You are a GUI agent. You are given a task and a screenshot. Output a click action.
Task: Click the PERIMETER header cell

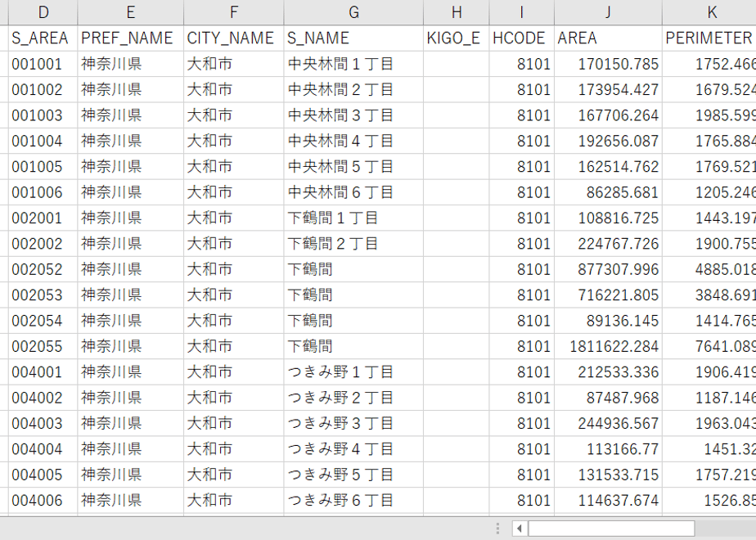(x=709, y=38)
